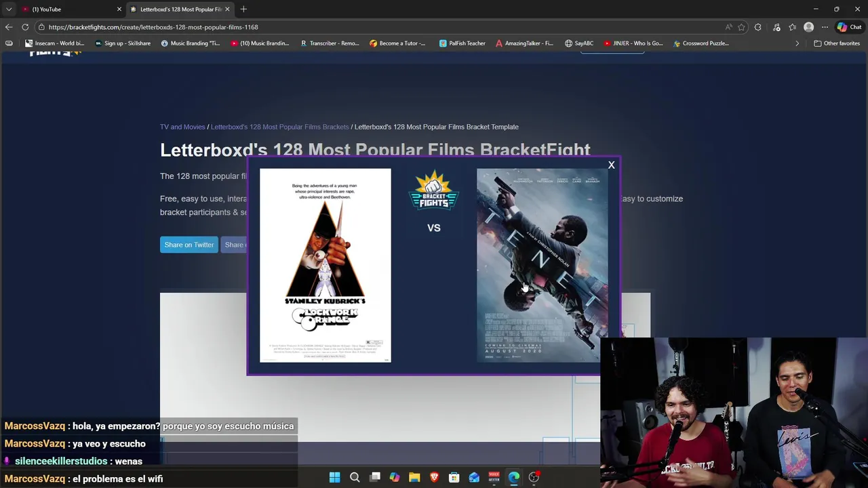Open Edge settings and more menu
Viewport: 868px width, 488px height.
(825, 27)
